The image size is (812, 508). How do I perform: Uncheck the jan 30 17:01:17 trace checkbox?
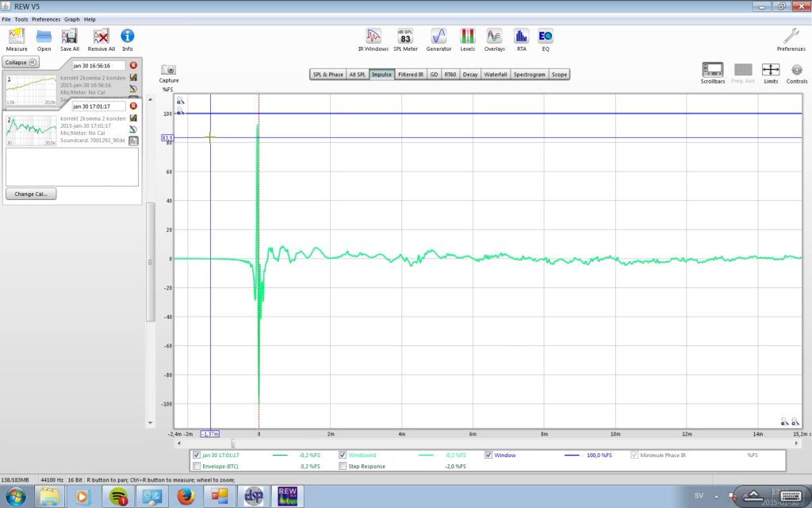coord(197,455)
